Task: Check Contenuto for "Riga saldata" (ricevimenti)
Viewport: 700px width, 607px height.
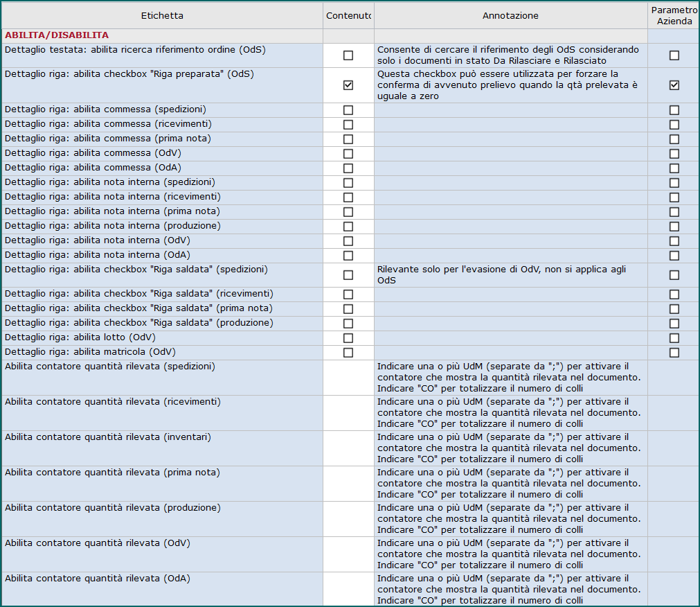Action: [348, 294]
